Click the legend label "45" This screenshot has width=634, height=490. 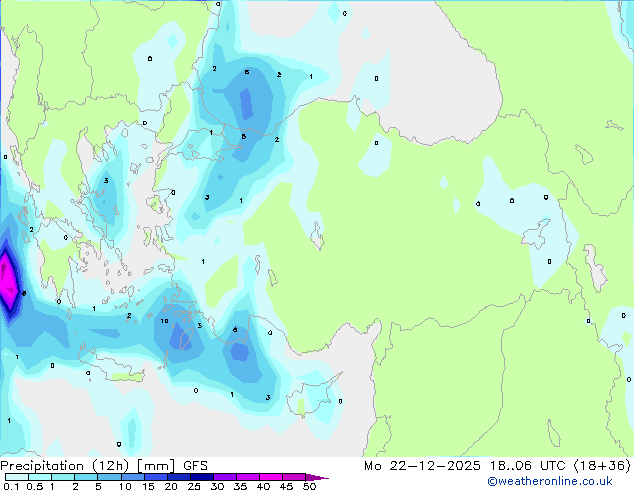(x=286, y=486)
